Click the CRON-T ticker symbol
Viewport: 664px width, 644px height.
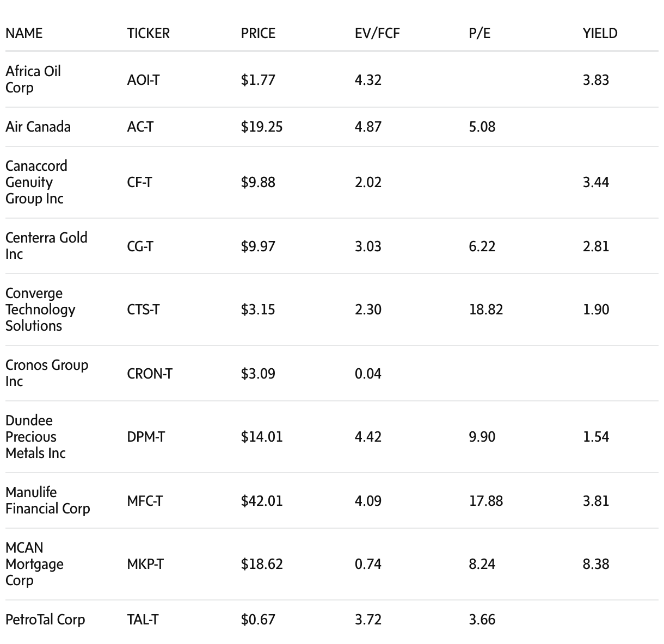click(150, 374)
